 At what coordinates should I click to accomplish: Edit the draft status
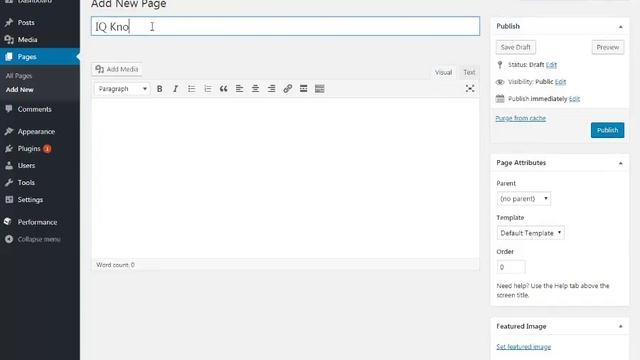551,65
